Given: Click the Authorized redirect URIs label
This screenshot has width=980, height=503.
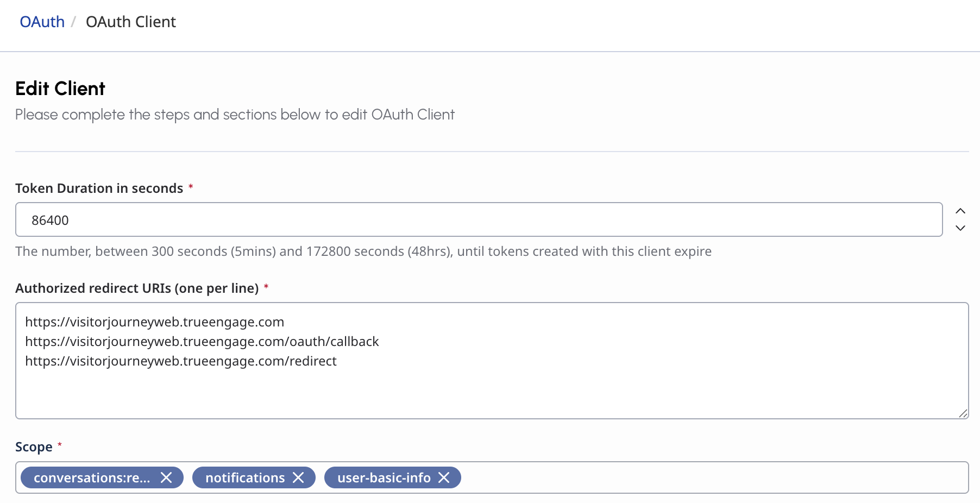Looking at the screenshot, I should [137, 288].
